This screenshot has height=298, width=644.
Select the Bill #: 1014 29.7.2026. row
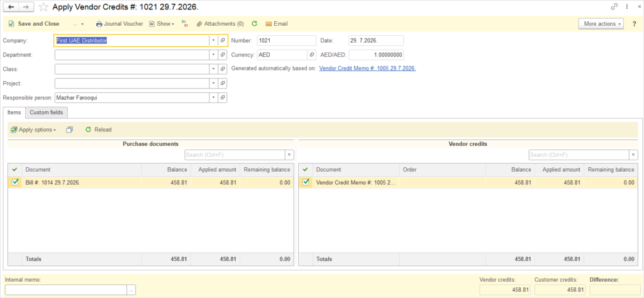(151, 183)
